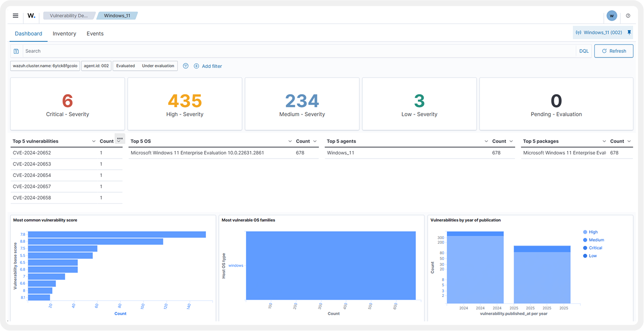Image resolution: width=644 pixels, height=331 pixels.
Task: Open the change all filters icon
Action: pyautogui.click(x=186, y=66)
